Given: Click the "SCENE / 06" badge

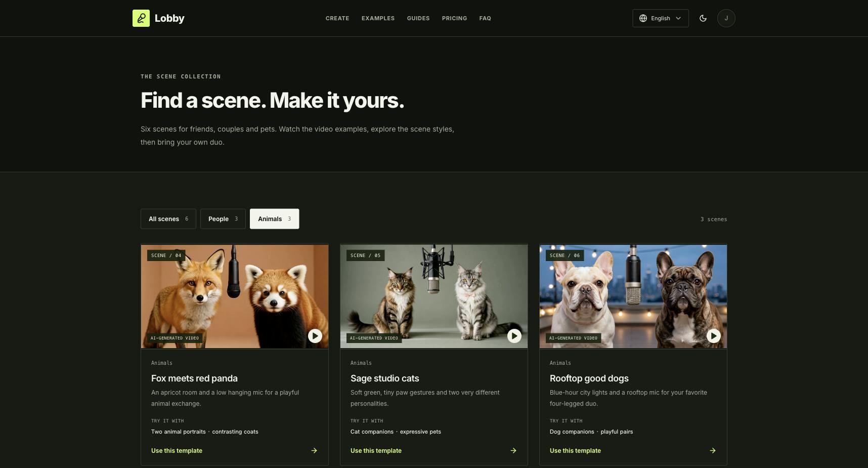Looking at the screenshot, I should (565, 256).
